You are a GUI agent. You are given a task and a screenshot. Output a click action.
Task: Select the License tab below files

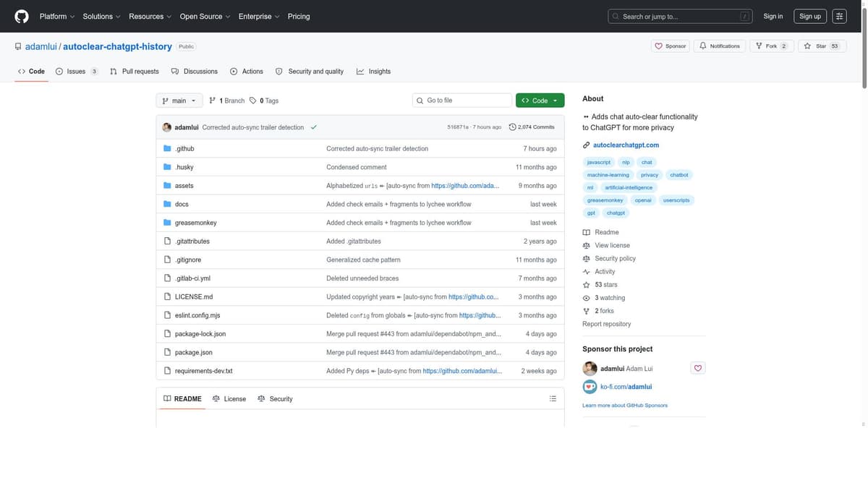pyautogui.click(x=229, y=398)
